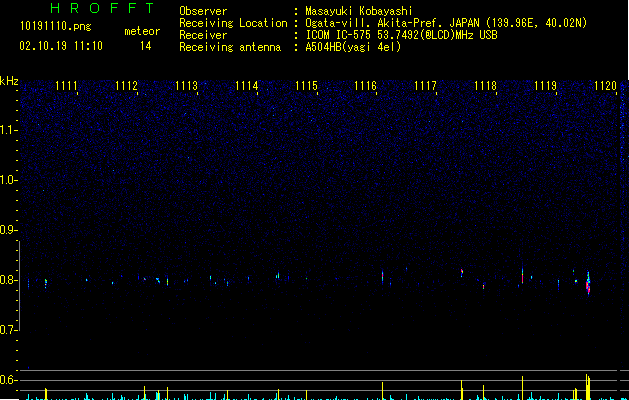Click the meteor echo between 1117 and 1118
629x400 pixels.
click(x=462, y=272)
